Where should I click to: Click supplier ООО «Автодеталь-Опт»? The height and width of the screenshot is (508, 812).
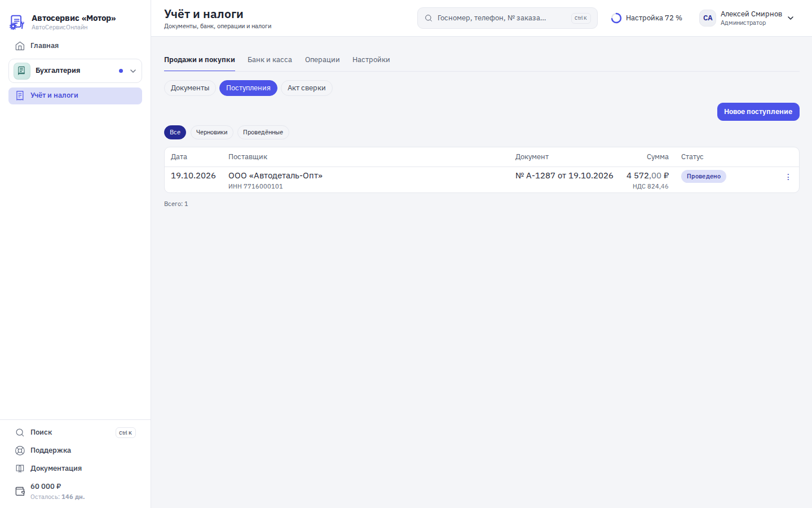coord(275,176)
